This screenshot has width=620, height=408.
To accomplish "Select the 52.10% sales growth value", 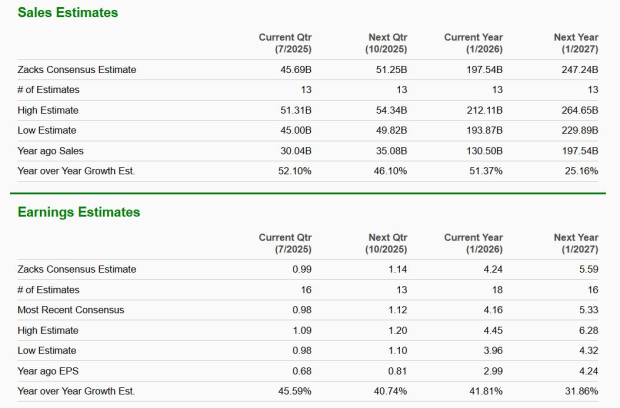I will [x=294, y=171].
